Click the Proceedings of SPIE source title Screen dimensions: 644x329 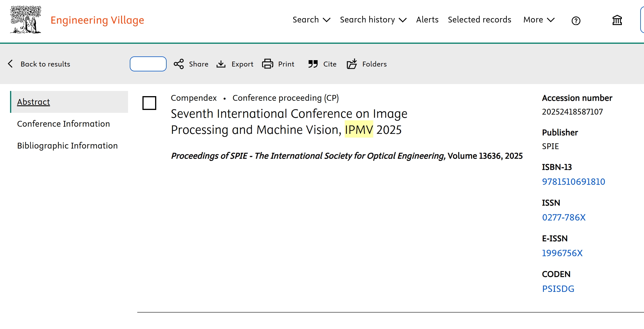click(x=308, y=156)
